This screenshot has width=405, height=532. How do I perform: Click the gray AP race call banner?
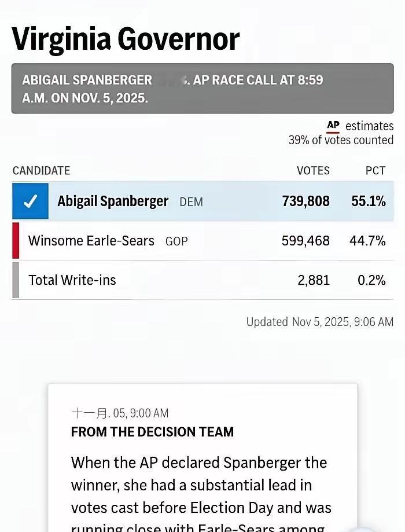[203, 89]
